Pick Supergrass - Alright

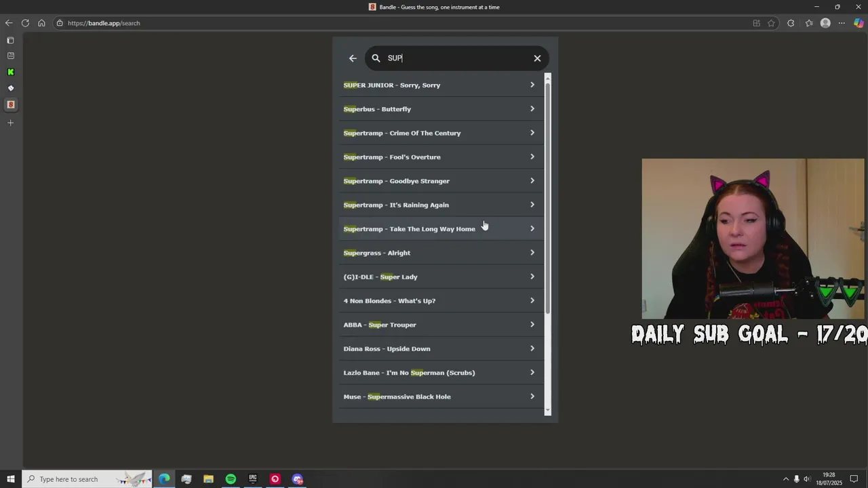(x=441, y=253)
